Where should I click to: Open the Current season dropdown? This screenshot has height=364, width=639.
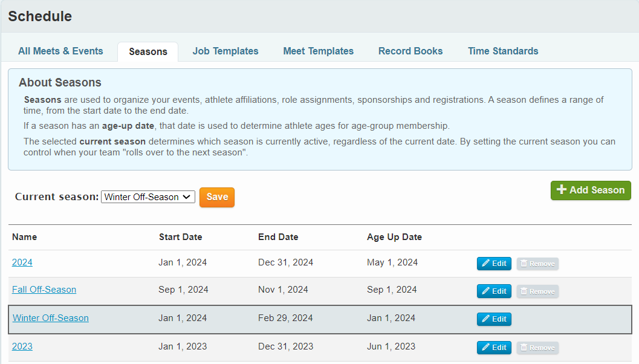pos(148,197)
